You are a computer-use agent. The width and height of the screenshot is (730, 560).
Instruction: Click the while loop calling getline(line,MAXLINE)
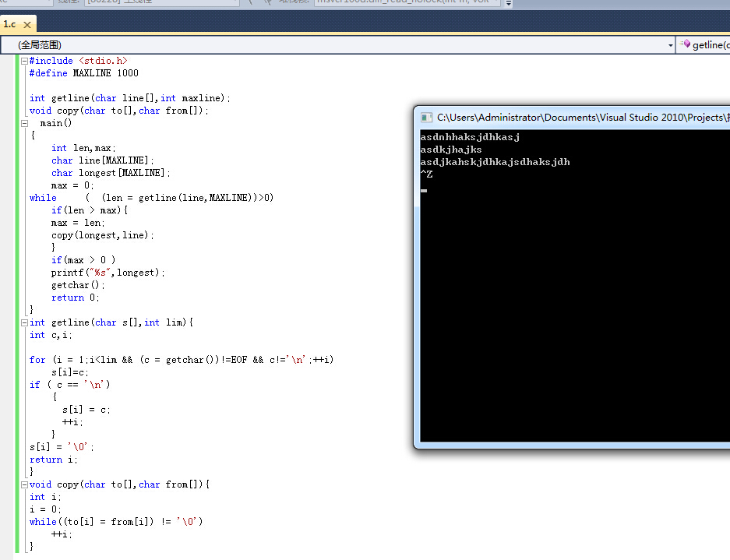[x=151, y=198]
